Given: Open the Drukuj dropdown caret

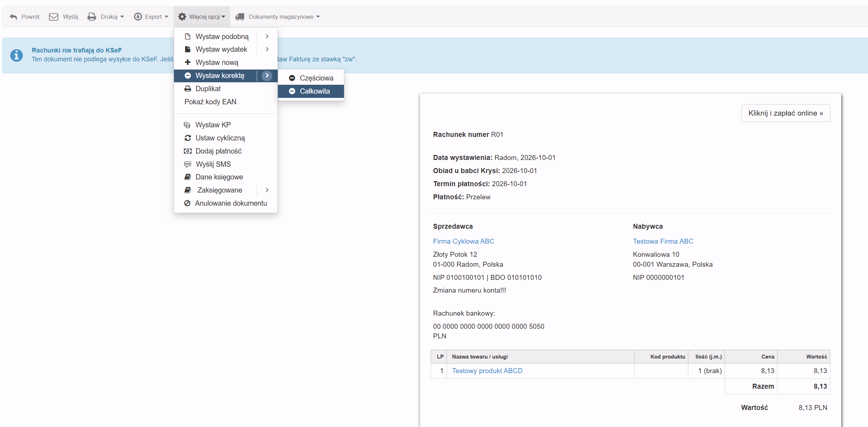Looking at the screenshot, I should click(122, 17).
